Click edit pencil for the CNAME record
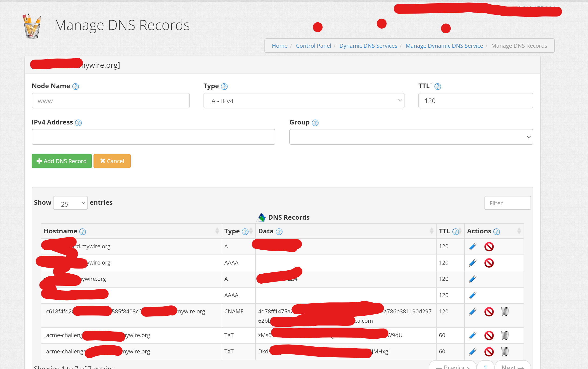588x369 pixels. 473,312
